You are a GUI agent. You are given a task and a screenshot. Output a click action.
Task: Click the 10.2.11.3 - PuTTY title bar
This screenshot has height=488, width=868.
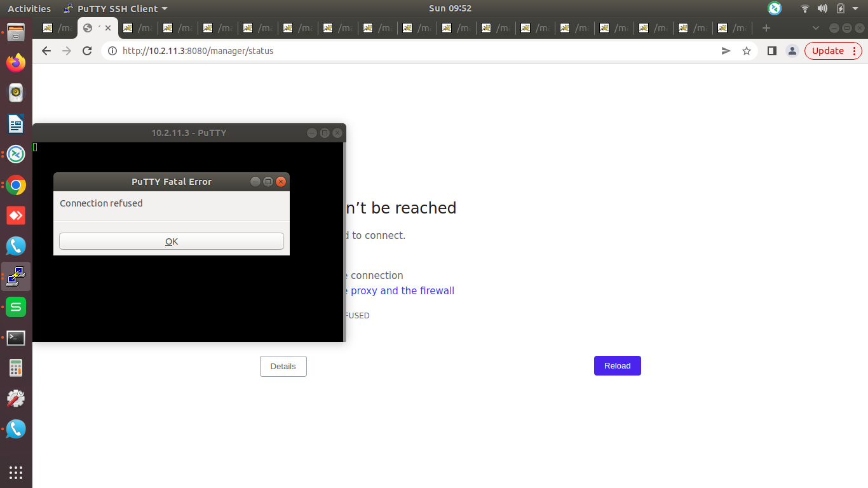click(189, 133)
